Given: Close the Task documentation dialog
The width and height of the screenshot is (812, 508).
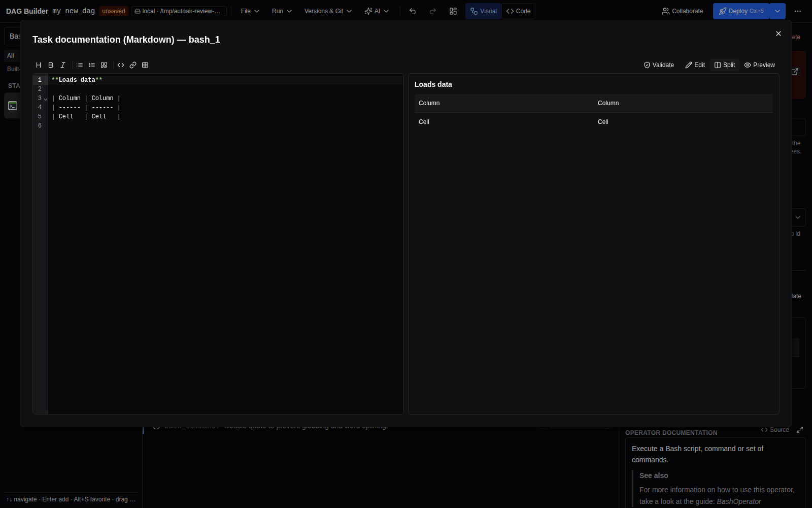Looking at the screenshot, I should pos(779,34).
